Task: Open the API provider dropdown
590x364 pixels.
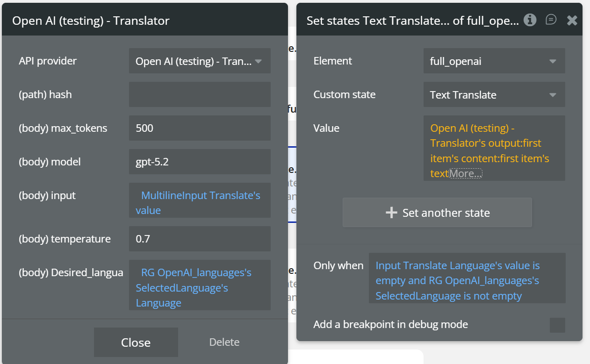Action: coord(200,61)
